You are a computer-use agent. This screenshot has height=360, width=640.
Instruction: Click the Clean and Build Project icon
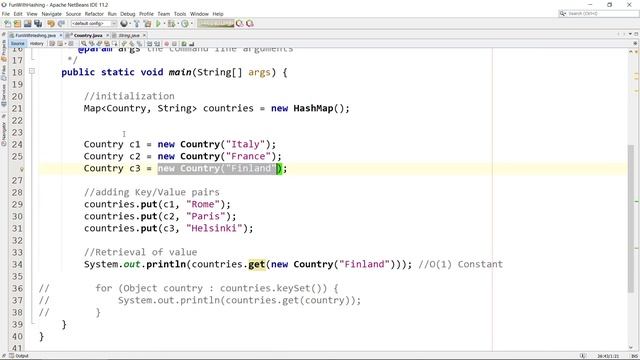pos(147,24)
